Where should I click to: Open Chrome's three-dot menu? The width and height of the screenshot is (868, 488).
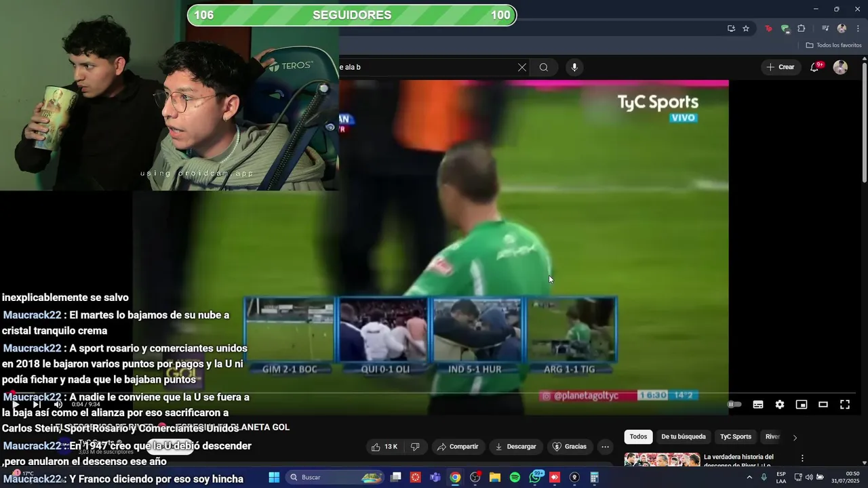(859, 28)
